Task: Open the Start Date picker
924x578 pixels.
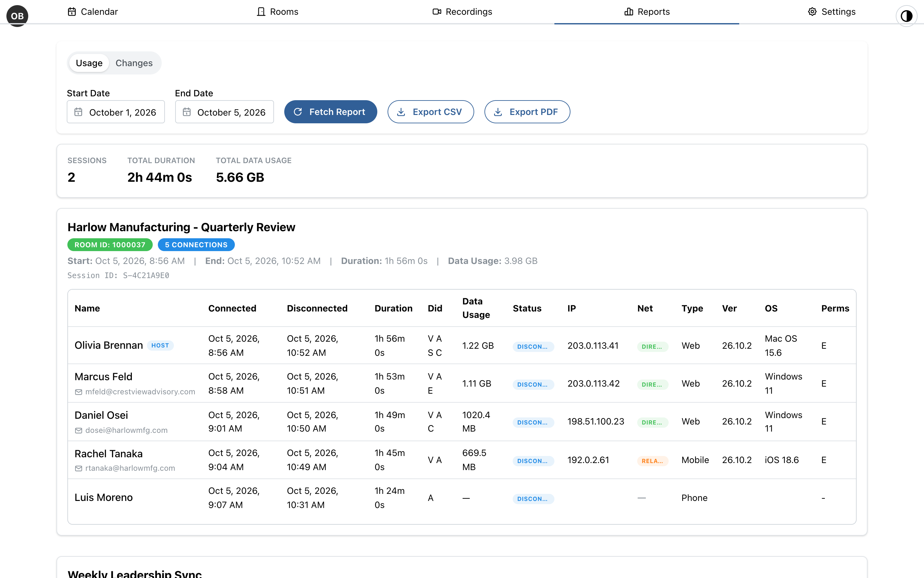Action: tap(116, 112)
